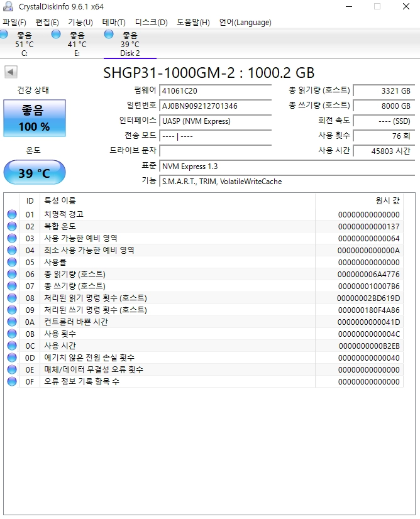The width and height of the screenshot is (420, 519).
Task: Open the 편집(E) menu
Action: [47, 22]
